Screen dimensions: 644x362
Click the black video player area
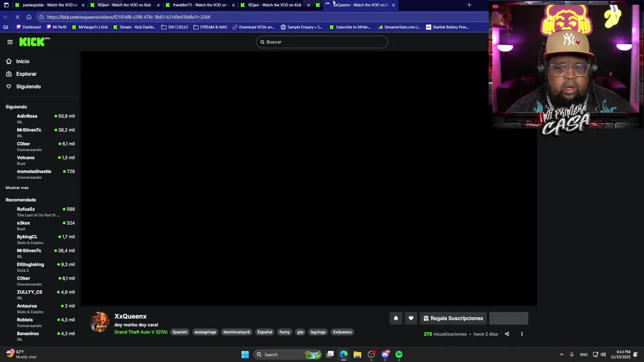[308, 178]
